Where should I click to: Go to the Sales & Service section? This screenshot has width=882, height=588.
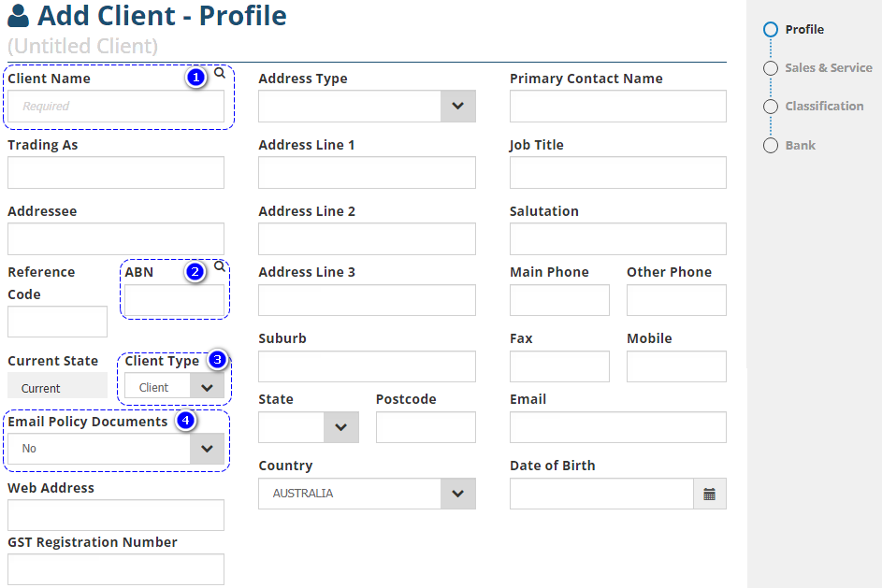pyautogui.click(x=828, y=68)
